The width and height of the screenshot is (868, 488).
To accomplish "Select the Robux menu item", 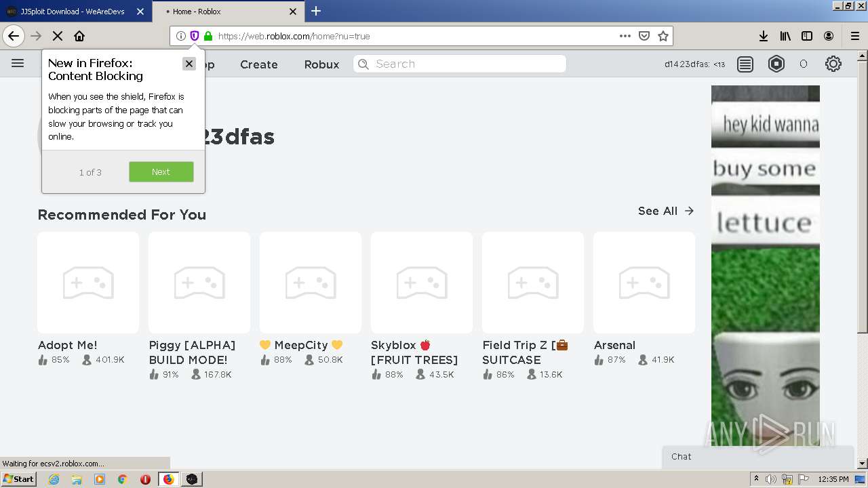I will coord(321,64).
